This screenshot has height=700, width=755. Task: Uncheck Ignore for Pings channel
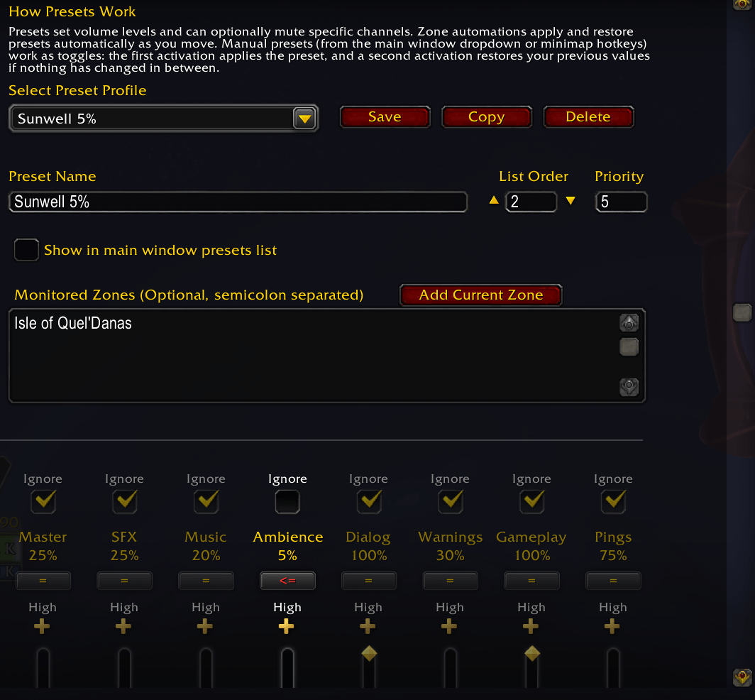coord(613,501)
